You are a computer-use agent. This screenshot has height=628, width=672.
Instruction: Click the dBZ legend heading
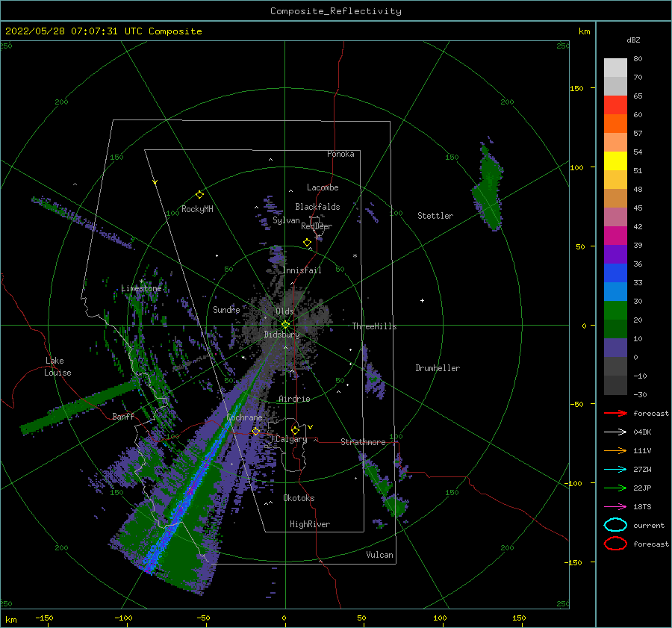pyautogui.click(x=633, y=40)
